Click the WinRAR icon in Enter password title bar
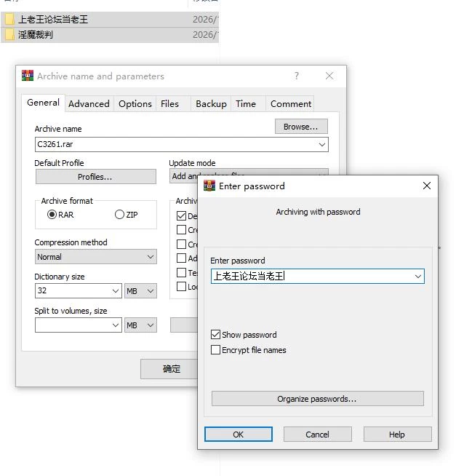The height and width of the screenshot is (476, 464). [209, 186]
